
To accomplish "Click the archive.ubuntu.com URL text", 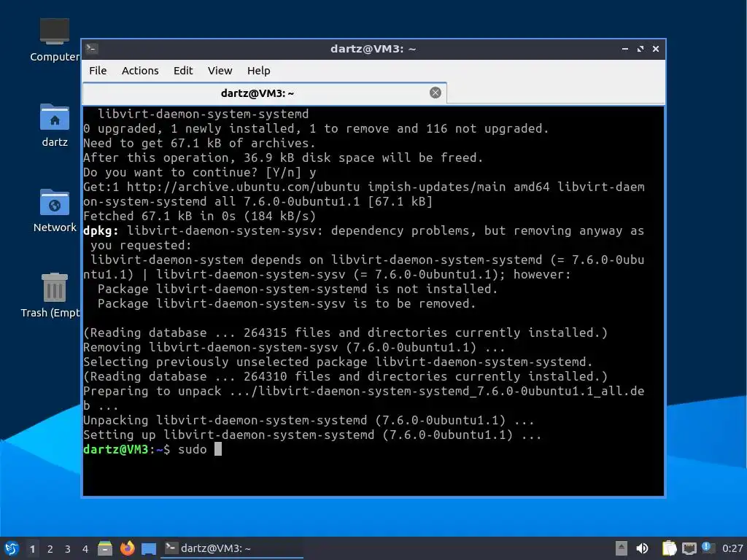I will [x=243, y=187].
